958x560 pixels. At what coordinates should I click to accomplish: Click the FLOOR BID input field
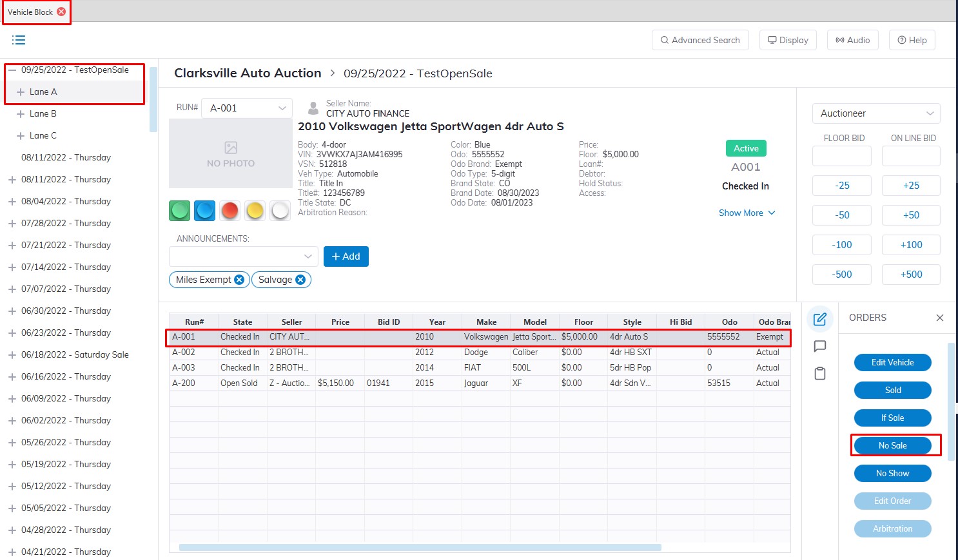(841, 156)
